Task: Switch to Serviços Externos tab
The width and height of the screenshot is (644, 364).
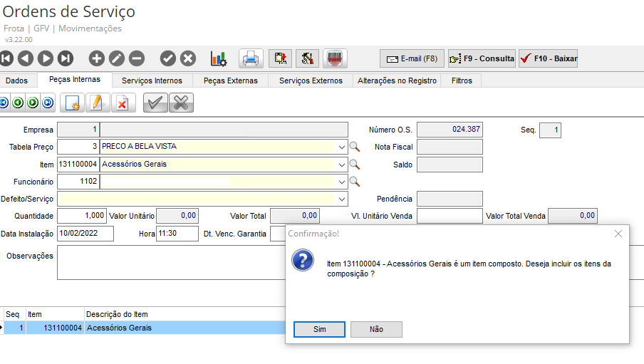Action: pyautogui.click(x=311, y=80)
